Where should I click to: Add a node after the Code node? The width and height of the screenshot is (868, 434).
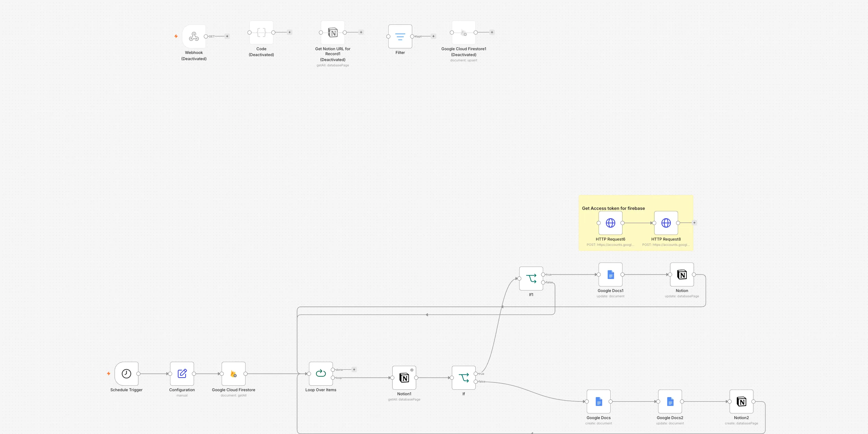coord(290,32)
